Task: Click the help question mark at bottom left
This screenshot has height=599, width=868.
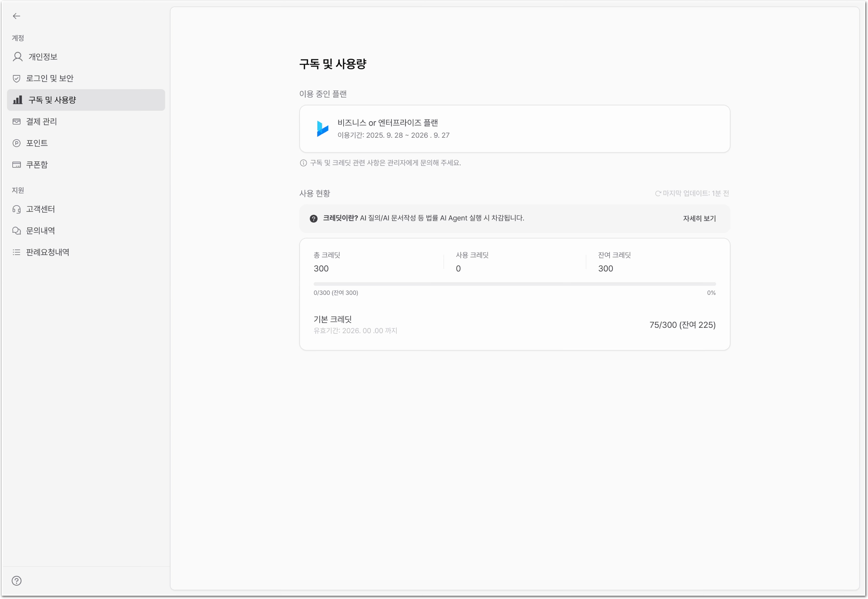Action: pos(16,581)
